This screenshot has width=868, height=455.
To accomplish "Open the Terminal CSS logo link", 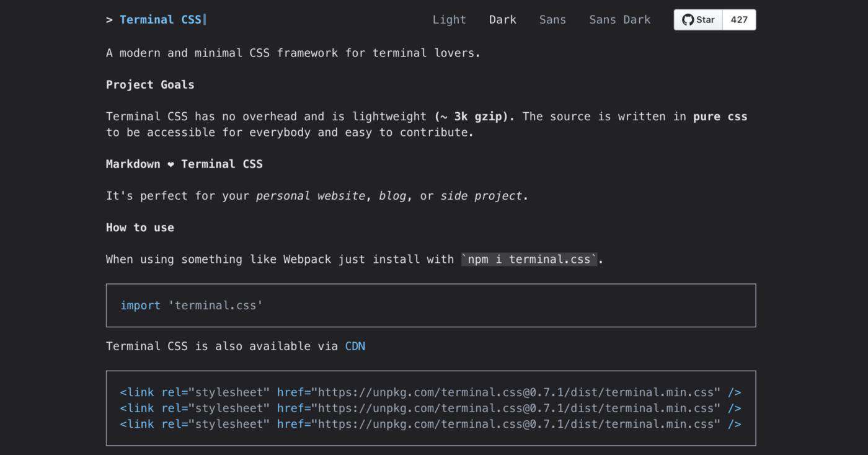I will tap(161, 20).
